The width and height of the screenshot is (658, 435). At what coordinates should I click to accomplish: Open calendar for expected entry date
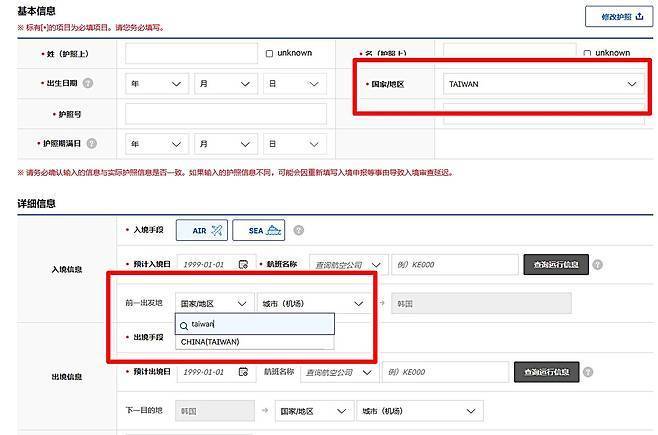pos(243,264)
